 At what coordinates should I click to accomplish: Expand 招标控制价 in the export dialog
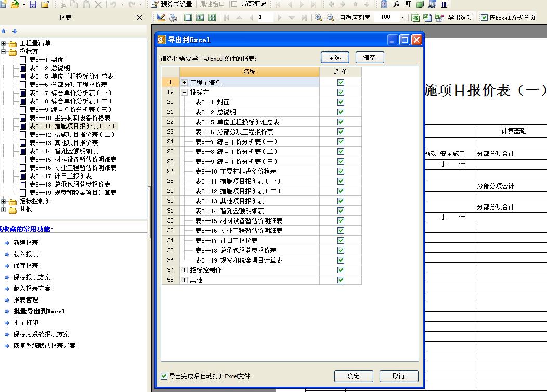184,270
